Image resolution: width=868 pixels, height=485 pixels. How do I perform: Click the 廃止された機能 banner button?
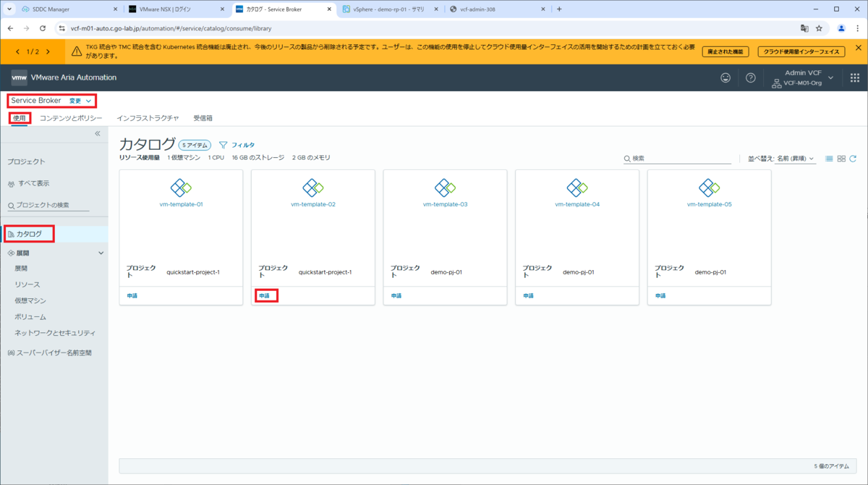[x=726, y=51]
